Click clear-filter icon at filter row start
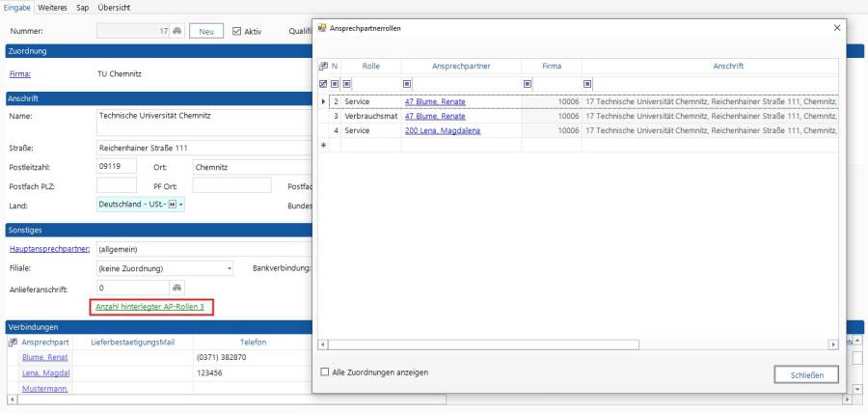 pyautogui.click(x=323, y=84)
